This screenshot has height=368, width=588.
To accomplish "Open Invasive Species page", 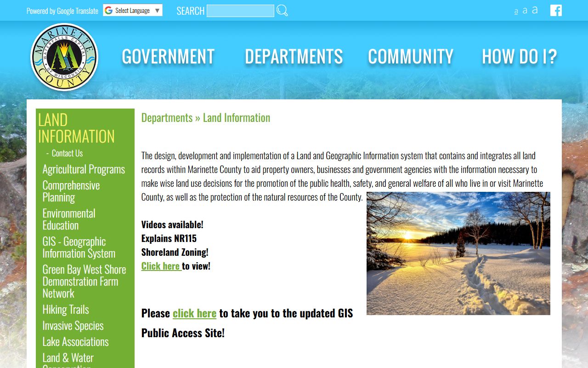I will (x=73, y=326).
